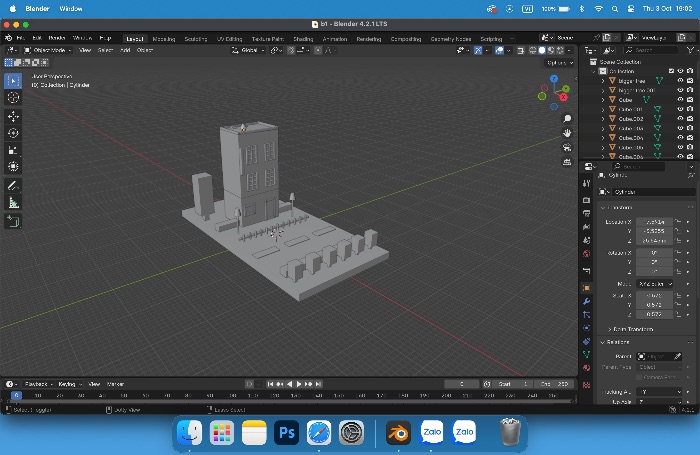Screen dimensions: 700x455
Task: Jump to the end frame button
Action: tap(318, 384)
